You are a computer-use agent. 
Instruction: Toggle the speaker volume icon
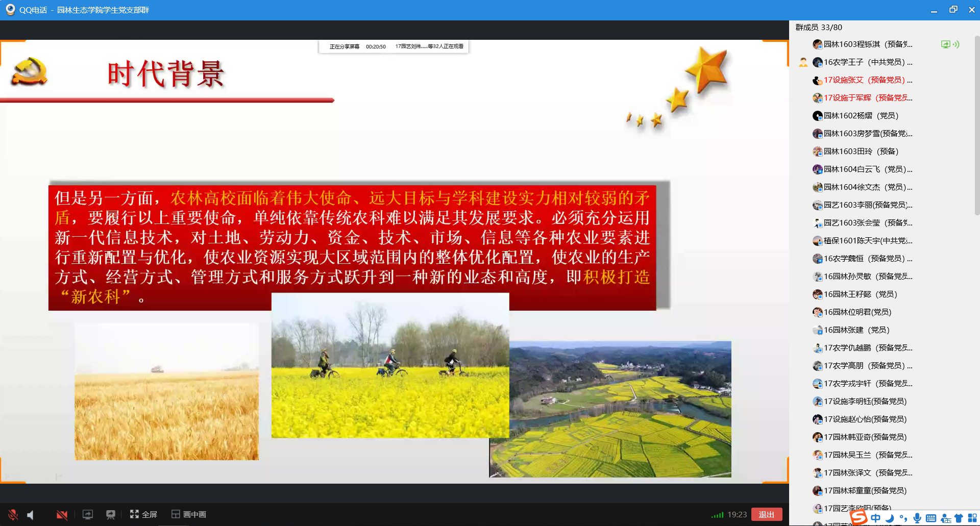[x=31, y=515]
